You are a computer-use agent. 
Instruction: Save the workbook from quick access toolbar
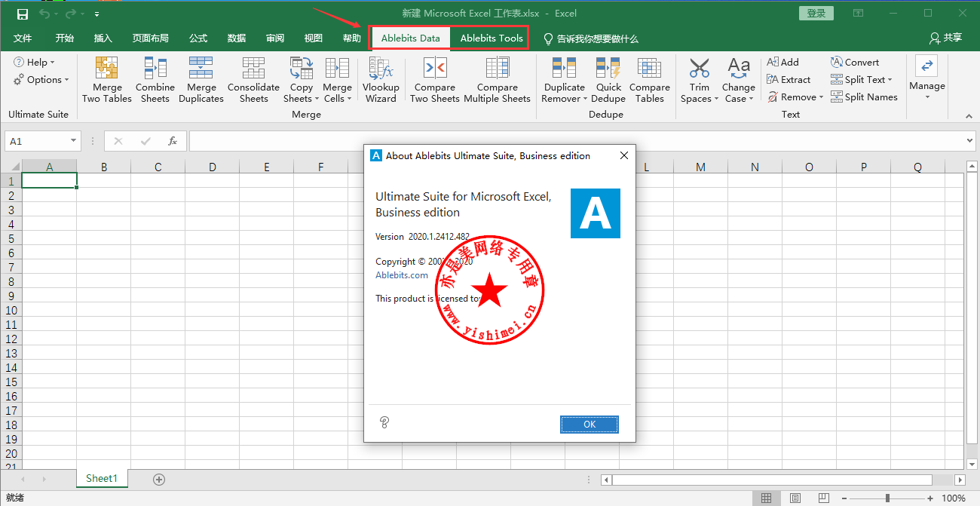coord(23,14)
